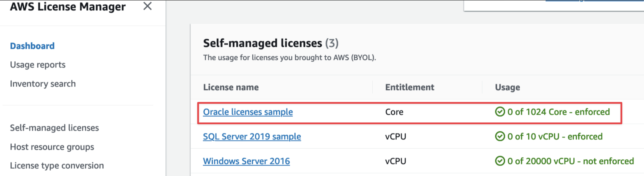Image resolution: width=644 pixels, height=176 pixels.
Task: Click the 0 of 1024 Core usage status
Action: pyautogui.click(x=558, y=112)
